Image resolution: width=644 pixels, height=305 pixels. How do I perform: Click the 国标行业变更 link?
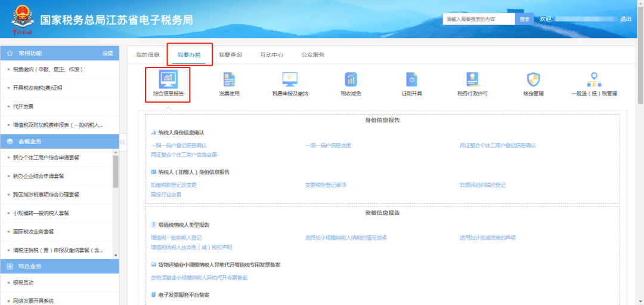tap(166, 195)
